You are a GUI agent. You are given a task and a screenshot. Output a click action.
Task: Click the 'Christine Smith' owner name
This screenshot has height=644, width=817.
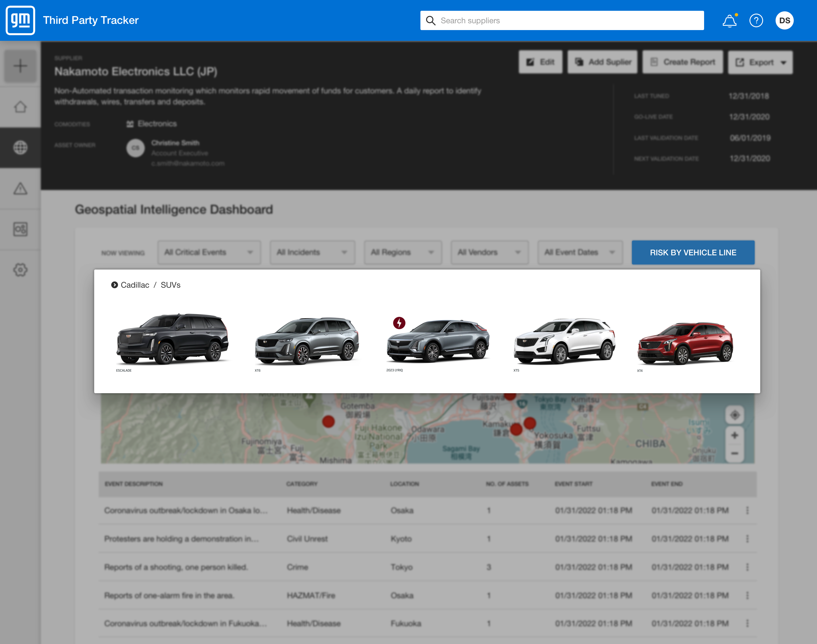pos(175,143)
